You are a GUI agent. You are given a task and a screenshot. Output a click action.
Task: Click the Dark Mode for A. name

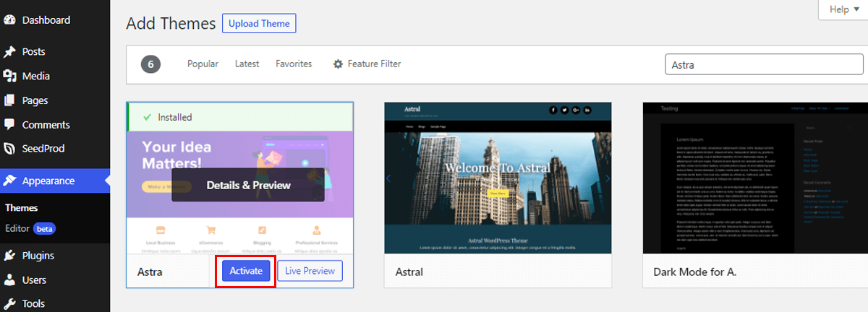695,272
